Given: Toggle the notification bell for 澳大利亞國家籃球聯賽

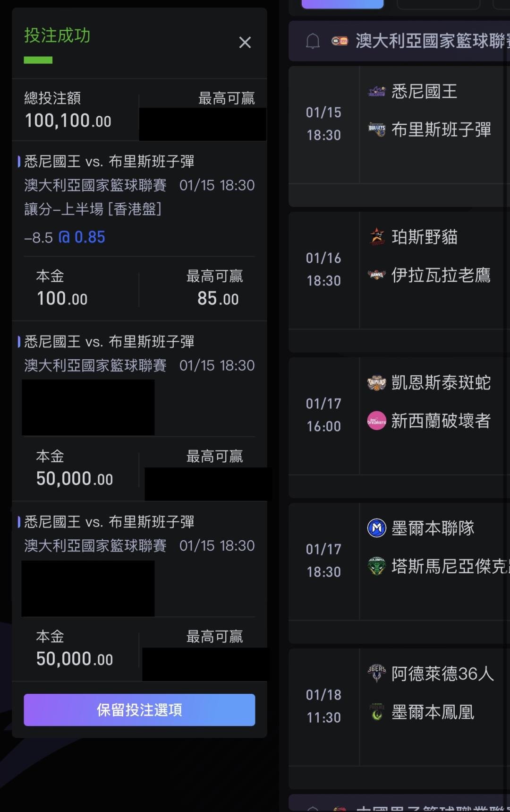Looking at the screenshot, I should (313, 41).
